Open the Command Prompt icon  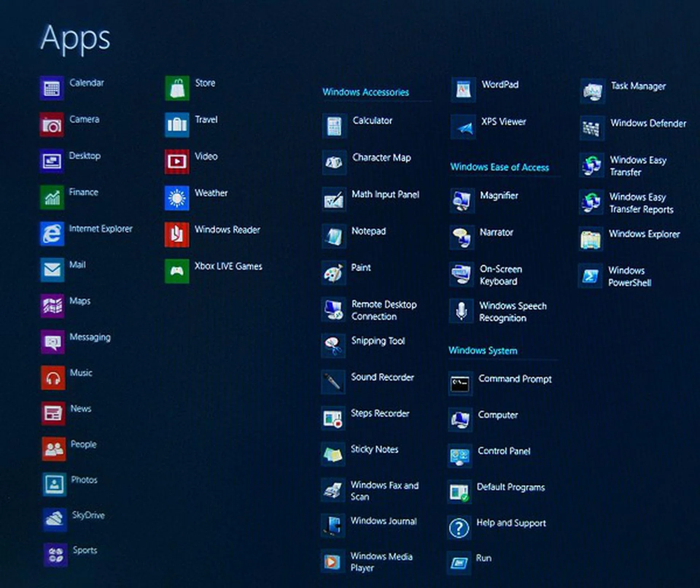pyautogui.click(x=460, y=383)
